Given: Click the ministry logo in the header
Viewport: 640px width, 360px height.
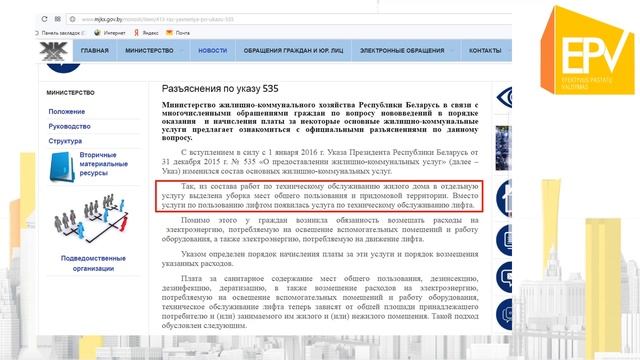Looking at the screenshot, I should 53,51.
